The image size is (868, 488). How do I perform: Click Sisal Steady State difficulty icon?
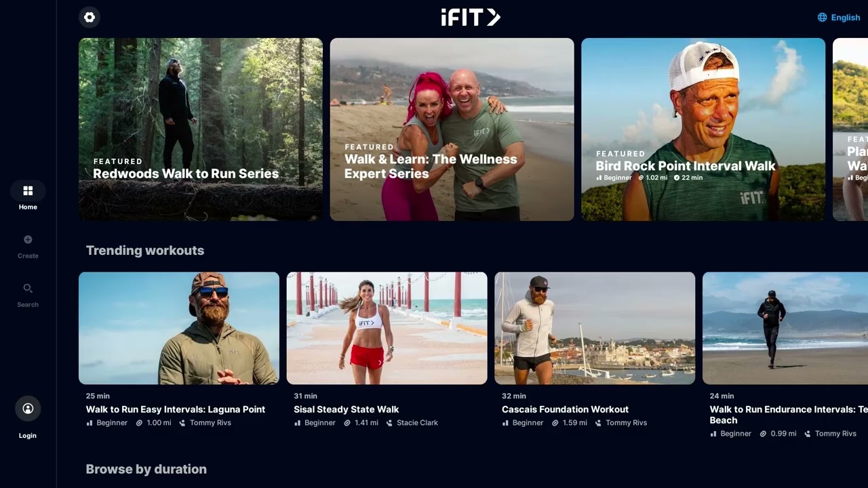297,423
